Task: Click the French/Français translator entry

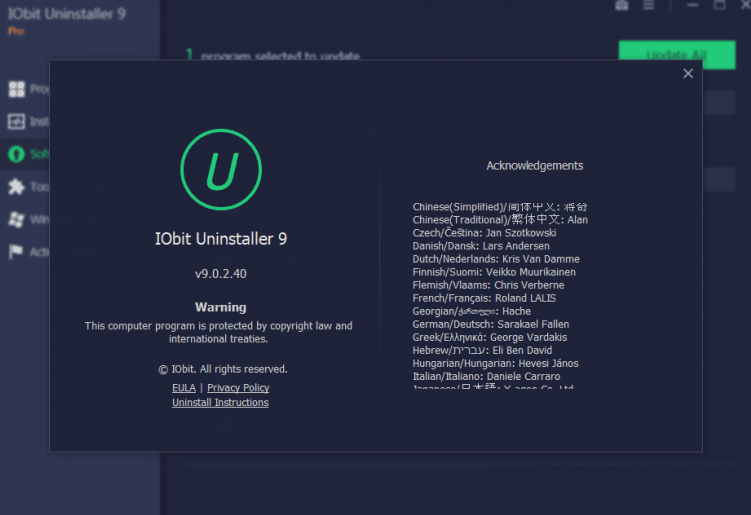Action: pos(484,298)
